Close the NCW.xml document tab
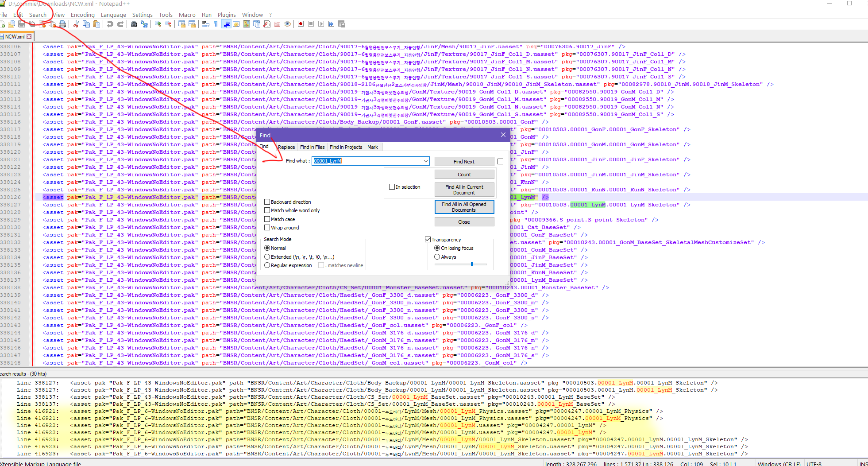Screen dimensions: 868x466 click(x=29, y=37)
